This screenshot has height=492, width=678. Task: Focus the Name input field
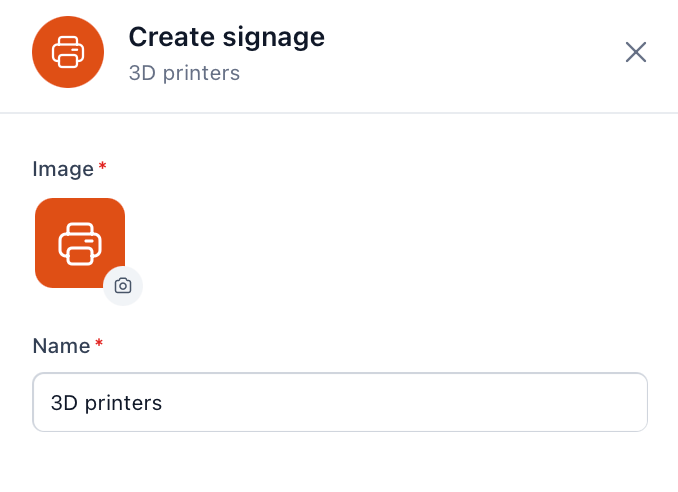[x=340, y=402]
